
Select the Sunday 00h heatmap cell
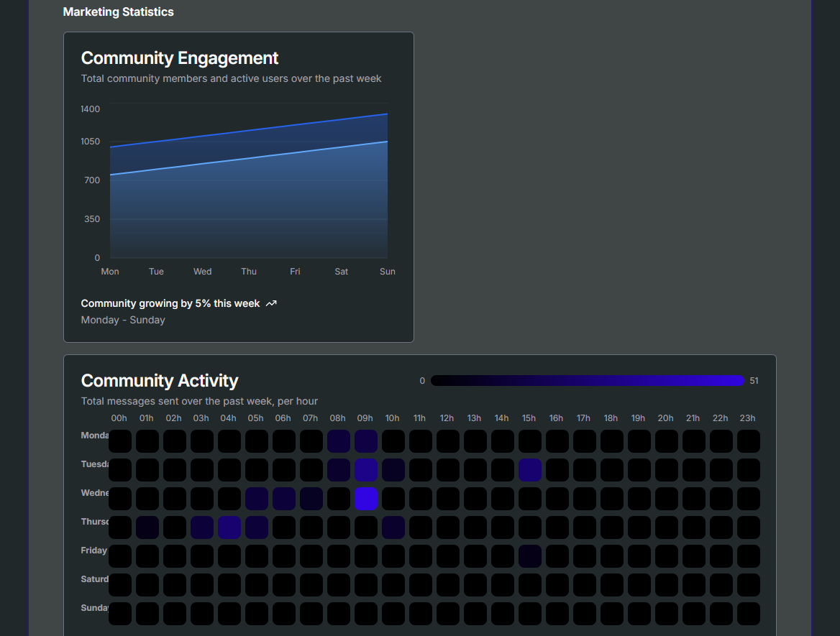120,614
